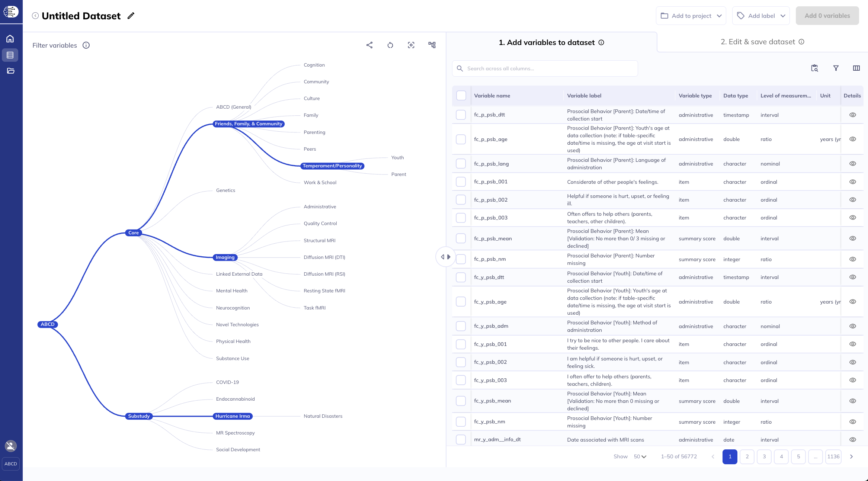The height and width of the screenshot is (481, 868).
Task: Filter by the Mental Health node
Action: [231, 291]
